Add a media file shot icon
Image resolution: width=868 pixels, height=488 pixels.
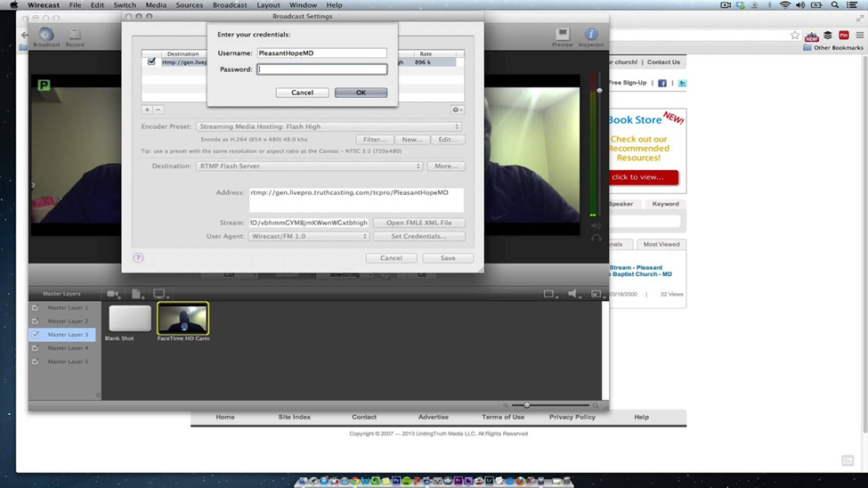pos(137,294)
